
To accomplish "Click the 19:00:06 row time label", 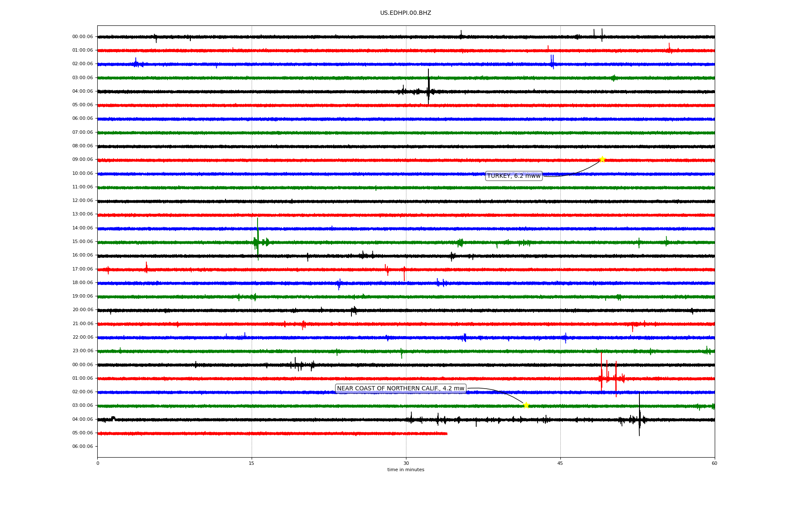I will click(x=82, y=296).
